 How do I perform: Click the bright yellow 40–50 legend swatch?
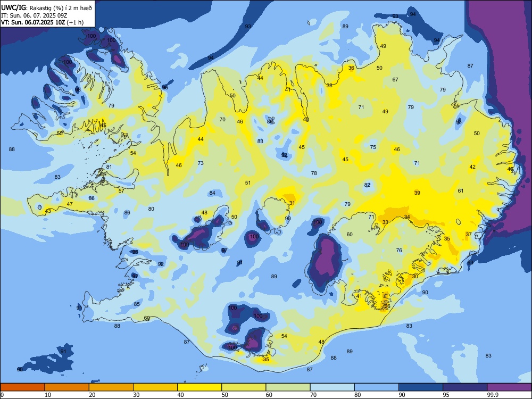199,387
